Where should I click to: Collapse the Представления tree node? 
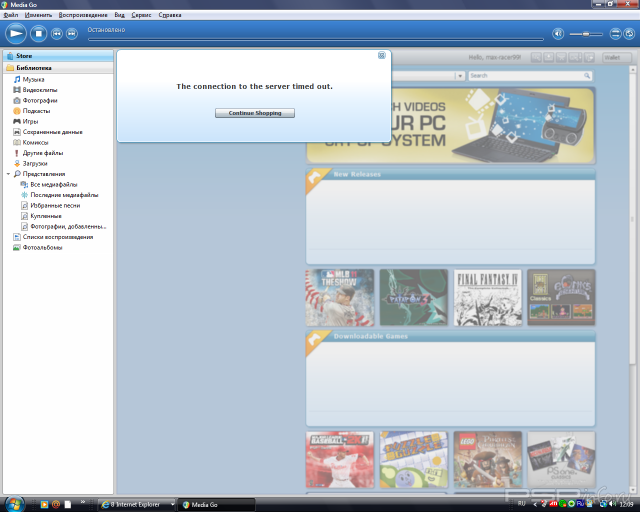point(8,174)
